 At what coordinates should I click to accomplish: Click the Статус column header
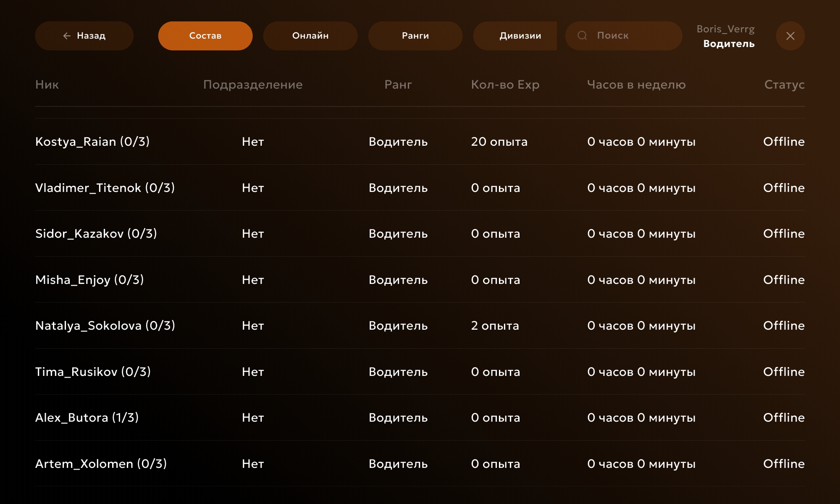tap(784, 84)
